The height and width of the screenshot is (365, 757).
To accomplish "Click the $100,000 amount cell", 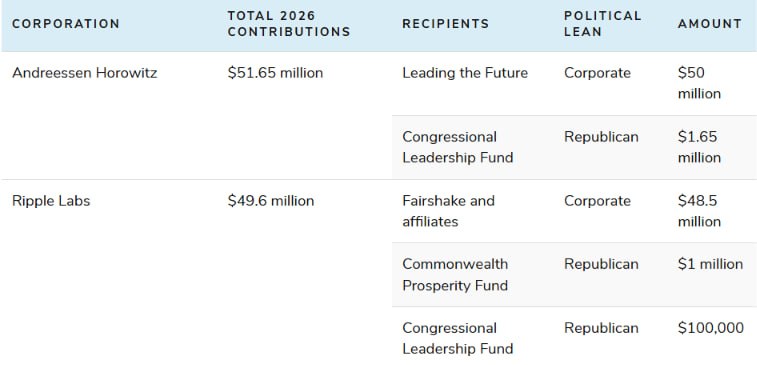I will click(x=711, y=328).
